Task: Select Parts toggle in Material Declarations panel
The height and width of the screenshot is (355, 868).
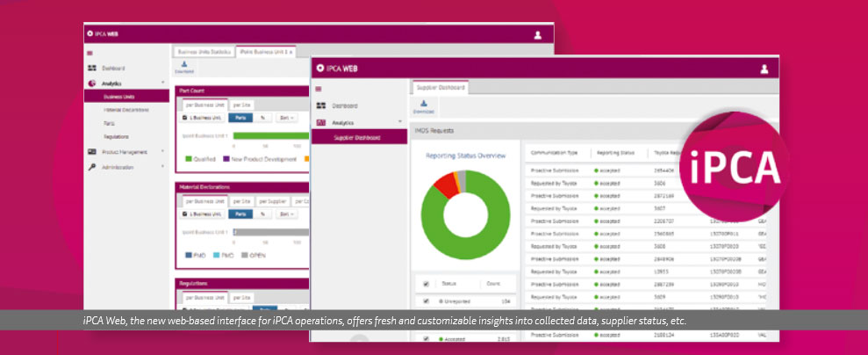Action: (240, 214)
